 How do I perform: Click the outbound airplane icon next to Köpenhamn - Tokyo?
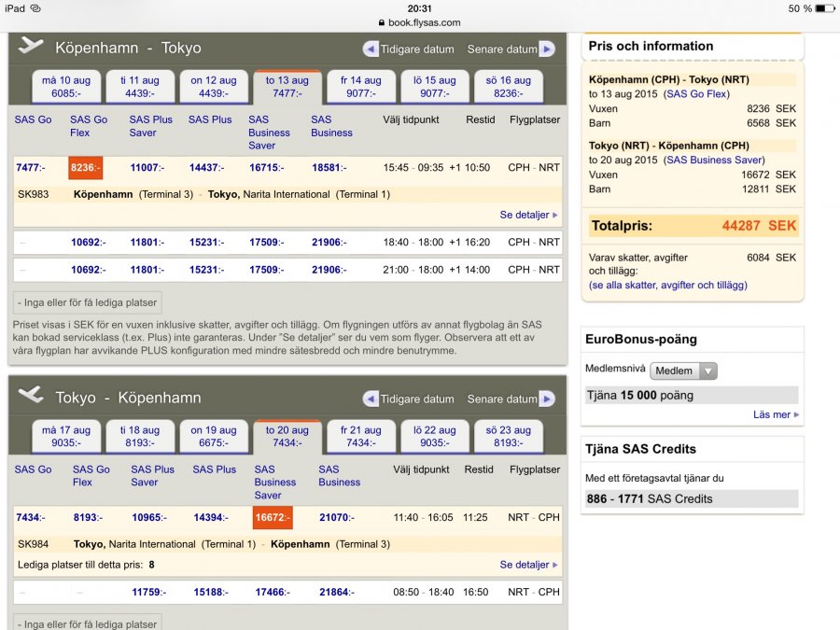click(31, 46)
